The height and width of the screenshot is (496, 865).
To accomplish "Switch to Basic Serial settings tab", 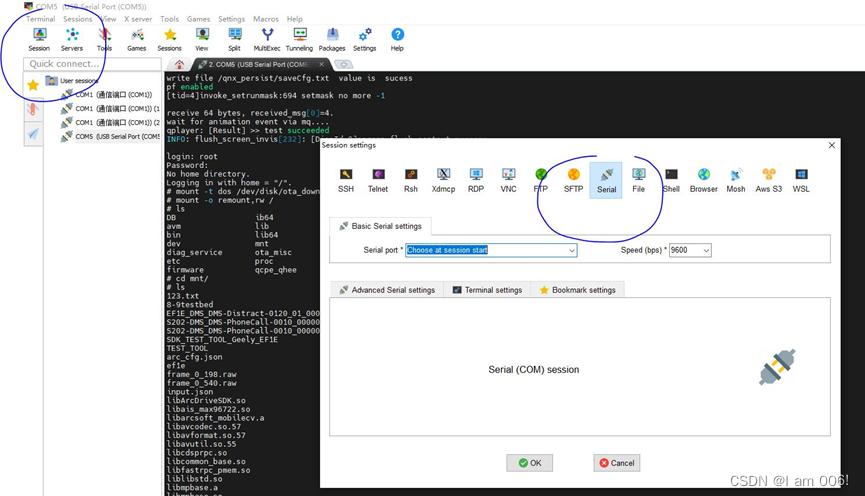I will (x=381, y=226).
